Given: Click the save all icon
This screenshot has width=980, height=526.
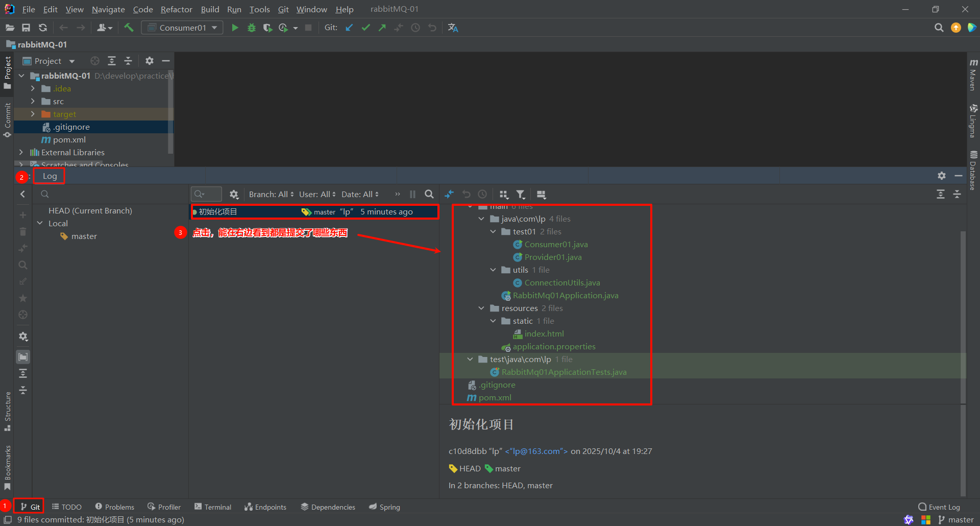Looking at the screenshot, I should pyautogui.click(x=26, y=28).
